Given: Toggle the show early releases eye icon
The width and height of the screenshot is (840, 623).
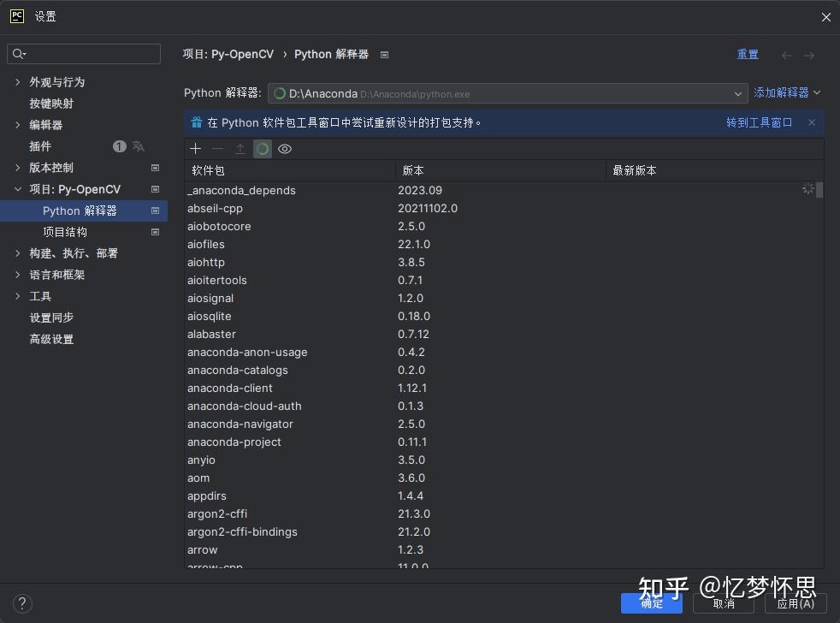Looking at the screenshot, I should [285, 148].
